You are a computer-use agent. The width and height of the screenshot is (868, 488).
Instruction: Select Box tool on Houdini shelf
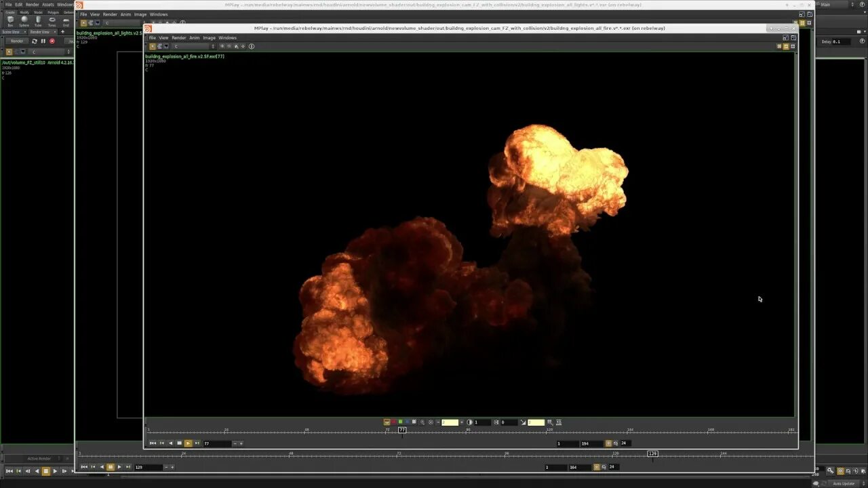click(x=10, y=20)
